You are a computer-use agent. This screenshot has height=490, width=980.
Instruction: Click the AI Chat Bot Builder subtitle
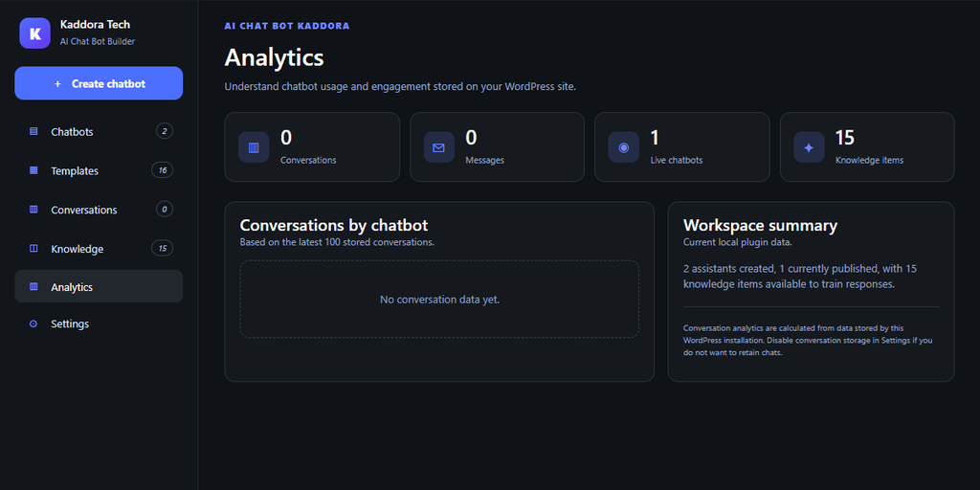pos(98,42)
